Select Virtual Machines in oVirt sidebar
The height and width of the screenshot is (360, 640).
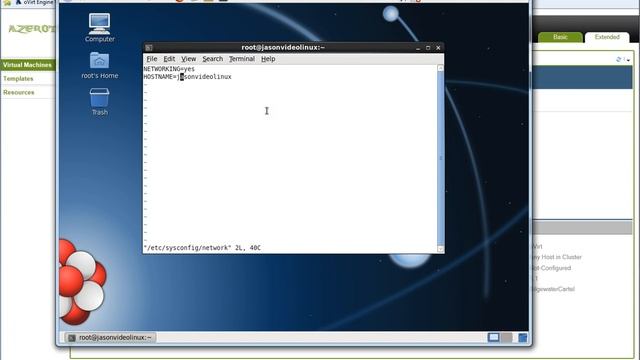click(28, 65)
